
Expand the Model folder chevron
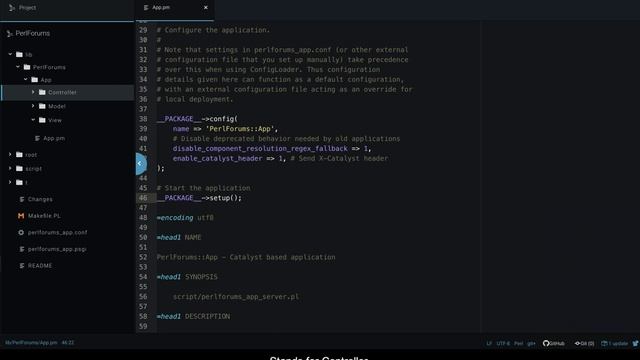(x=33, y=106)
